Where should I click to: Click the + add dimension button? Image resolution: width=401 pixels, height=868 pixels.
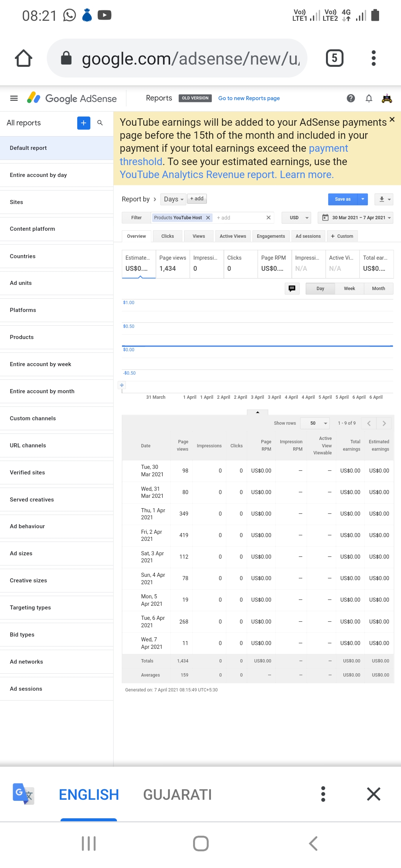click(197, 199)
